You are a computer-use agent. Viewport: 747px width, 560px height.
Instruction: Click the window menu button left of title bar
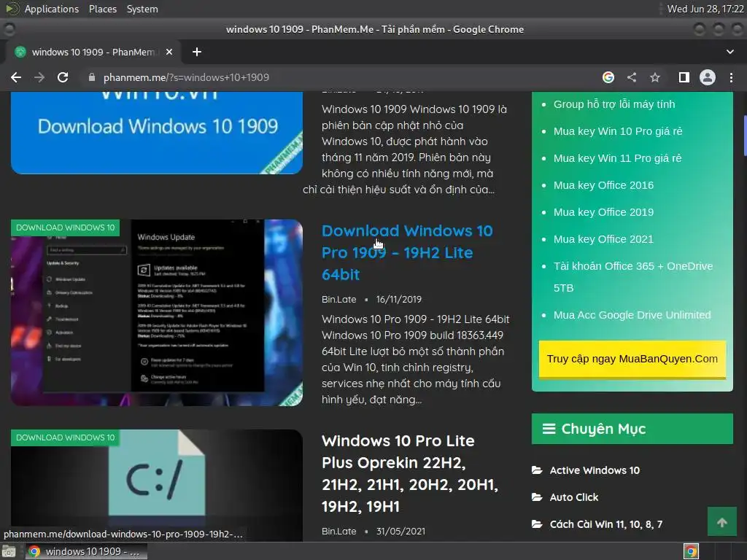point(9,29)
